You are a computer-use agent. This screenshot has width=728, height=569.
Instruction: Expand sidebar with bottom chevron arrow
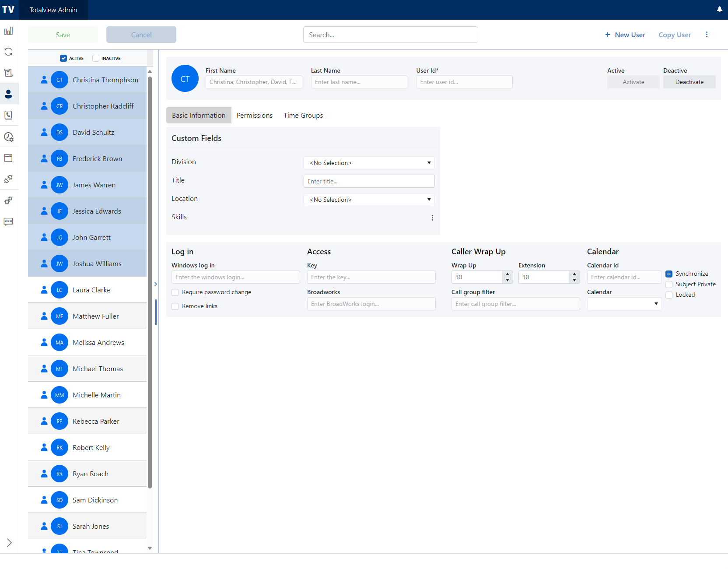pos(9,543)
